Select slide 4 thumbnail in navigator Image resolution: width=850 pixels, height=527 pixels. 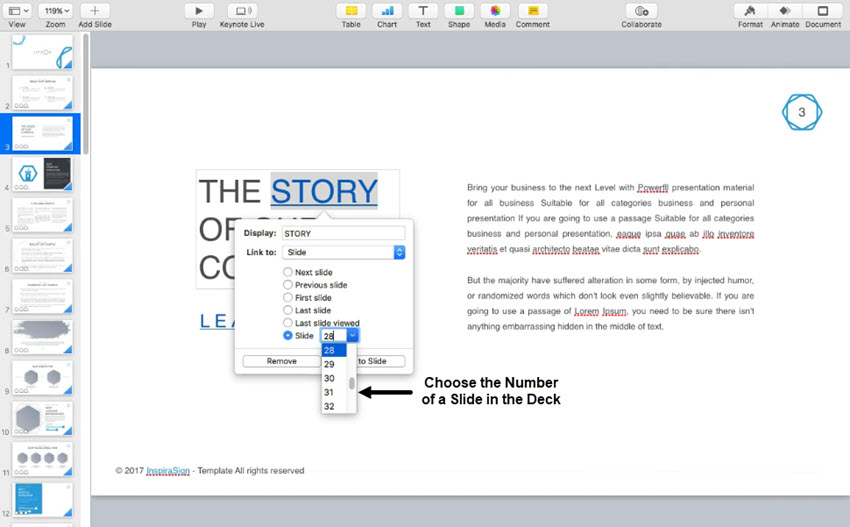pyautogui.click(x=42, y=174)
